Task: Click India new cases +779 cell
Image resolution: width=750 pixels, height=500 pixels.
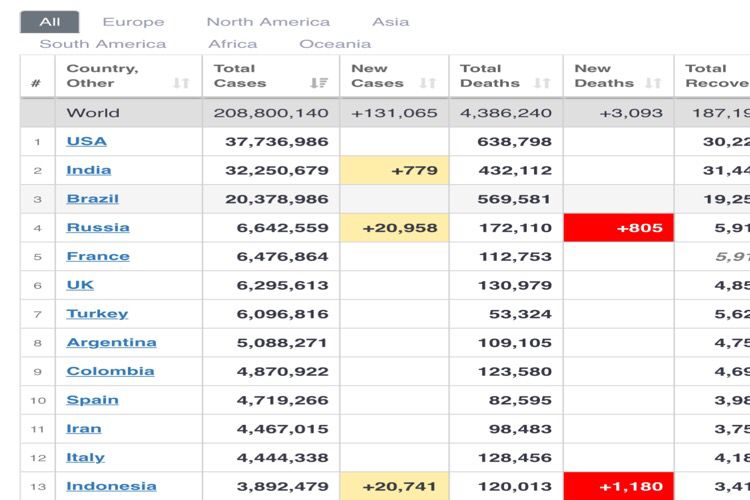Action: (394, 170)
